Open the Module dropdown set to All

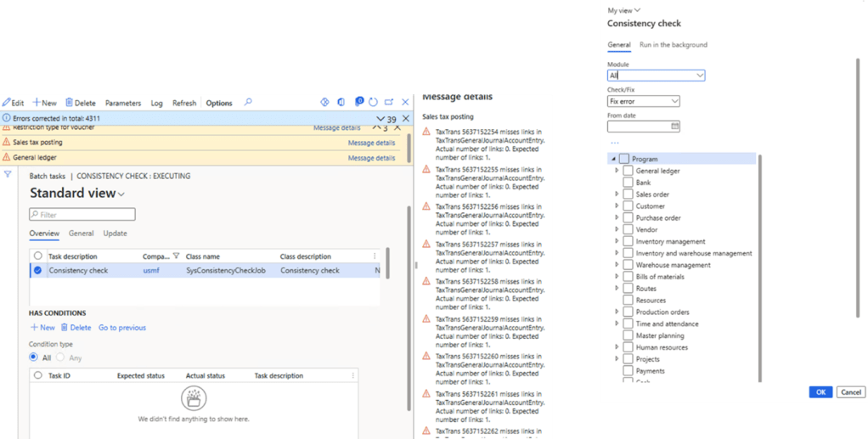656,76
